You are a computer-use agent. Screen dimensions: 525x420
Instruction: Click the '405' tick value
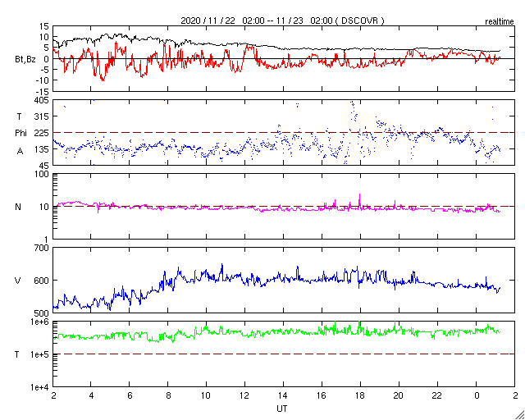pyautogui.click(x=42, y=100)
